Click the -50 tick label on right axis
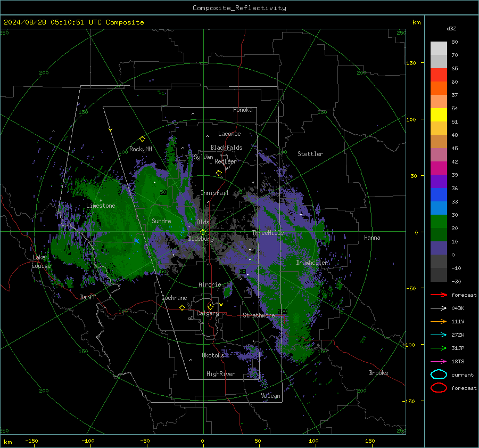 (411, 288)
